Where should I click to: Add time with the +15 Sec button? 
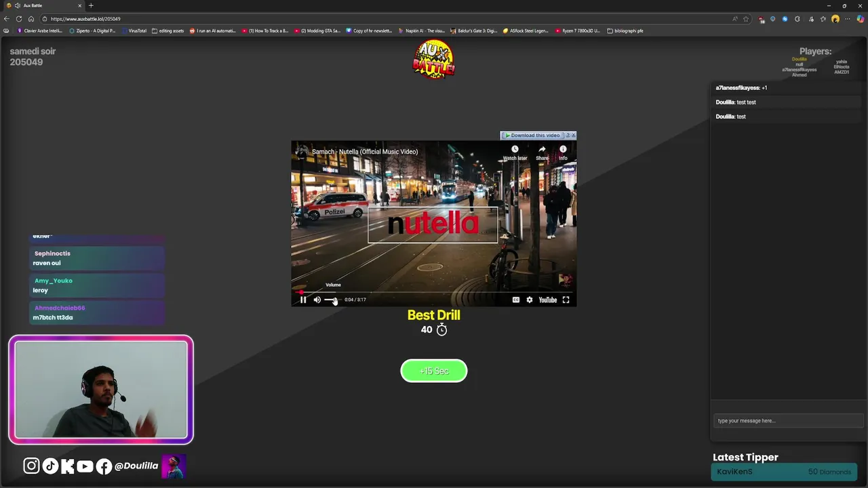click(434, 371)
